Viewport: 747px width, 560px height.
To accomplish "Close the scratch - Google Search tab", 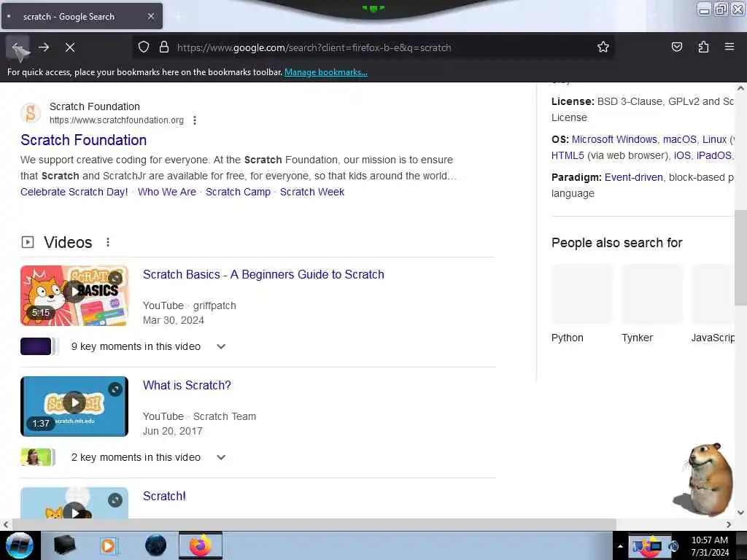I will pyautogui.click(x=151, y=16).
